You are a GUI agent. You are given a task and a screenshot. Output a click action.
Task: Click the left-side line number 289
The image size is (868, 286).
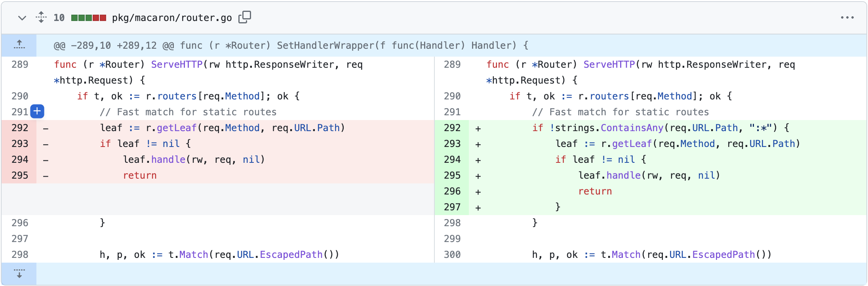click(x=20, y=65)
